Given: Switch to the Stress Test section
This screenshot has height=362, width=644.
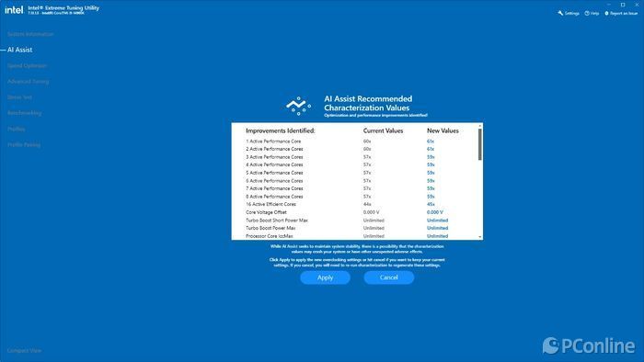Looking at the screenshot, I should click(x=19, y=97).
